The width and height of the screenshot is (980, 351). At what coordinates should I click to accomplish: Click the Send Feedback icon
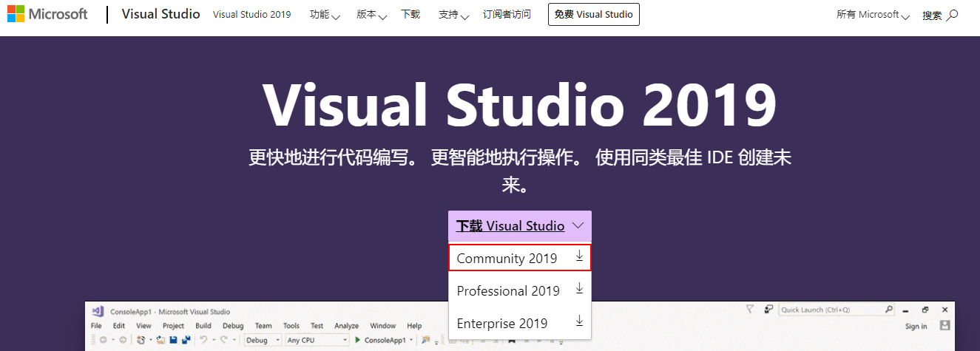coord(768,309)
